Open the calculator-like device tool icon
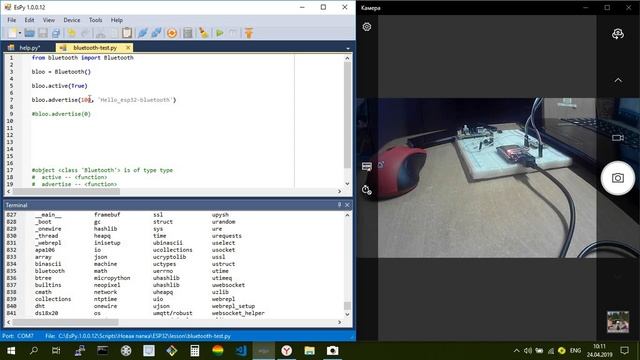Viewport: 640px width, 360px height. (187, 33)
